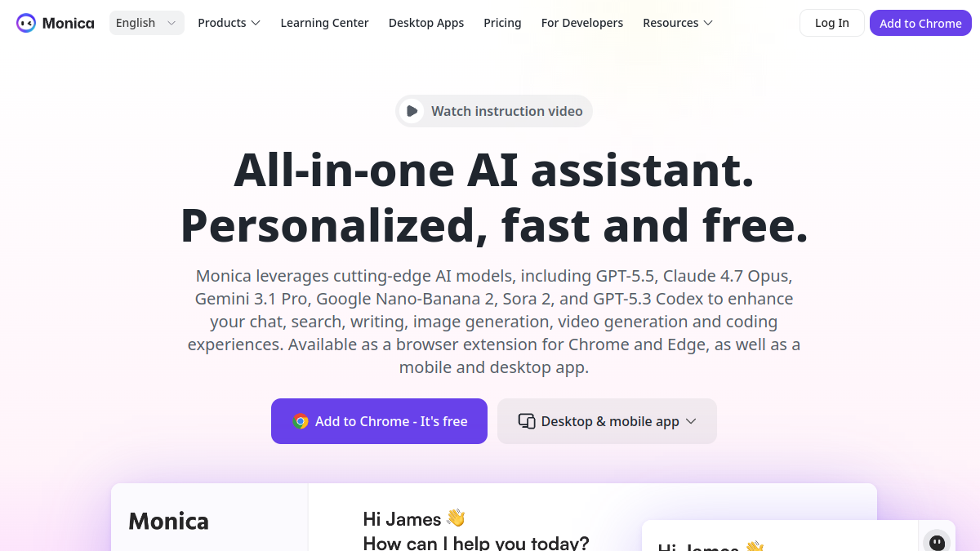Viewport: 980px width, 551px height.
Task: Play the instruction video icon
Action: [412, 111]
